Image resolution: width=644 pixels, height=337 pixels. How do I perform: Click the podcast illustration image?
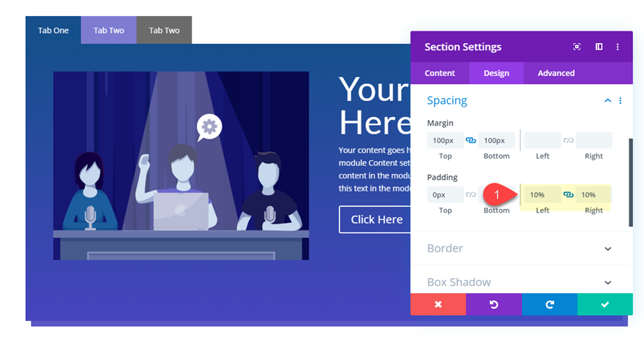pos(181,165)
